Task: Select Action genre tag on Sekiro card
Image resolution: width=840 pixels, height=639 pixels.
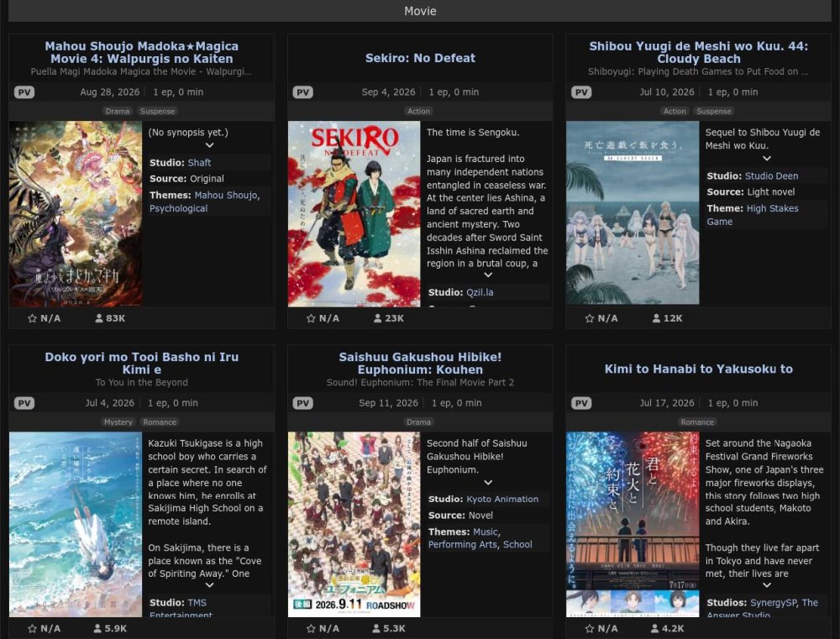Action: 418,112
